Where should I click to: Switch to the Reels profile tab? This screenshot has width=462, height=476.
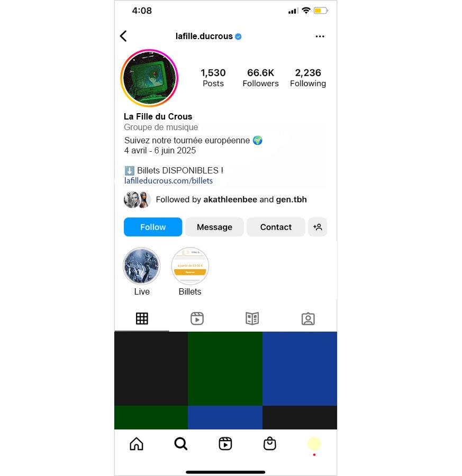197,318
